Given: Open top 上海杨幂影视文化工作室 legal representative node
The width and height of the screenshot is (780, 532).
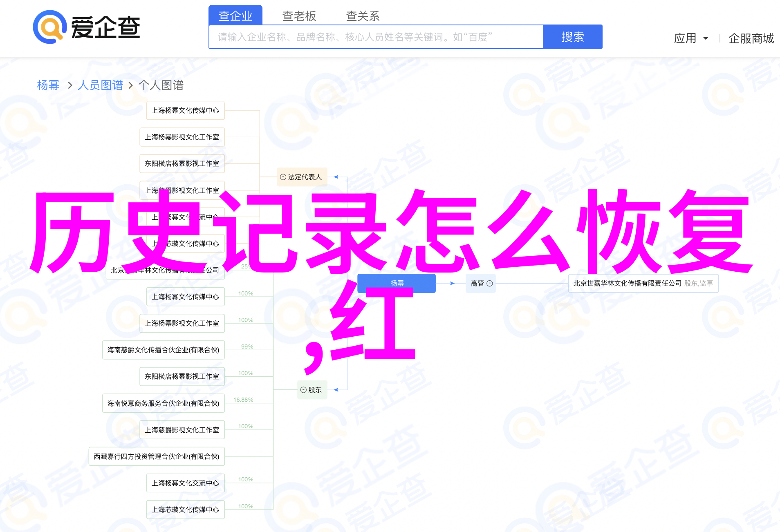Looking at the screenshot, I should 182,137.
